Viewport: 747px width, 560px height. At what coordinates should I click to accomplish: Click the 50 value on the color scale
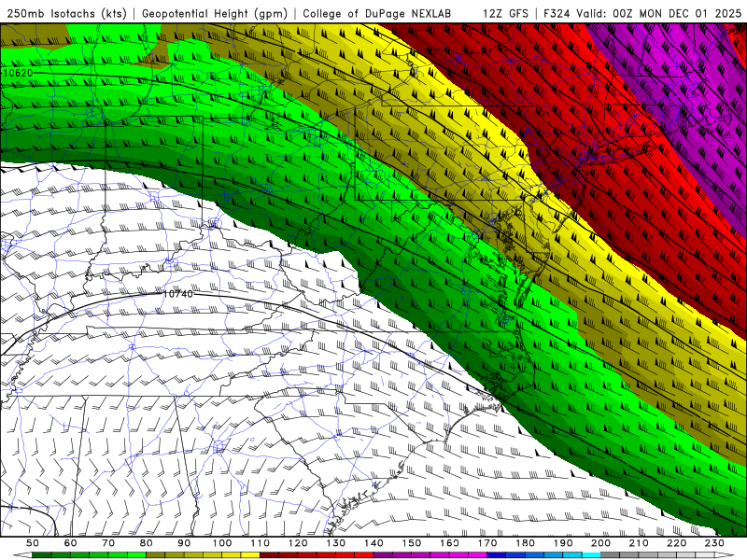coord(33,543)
